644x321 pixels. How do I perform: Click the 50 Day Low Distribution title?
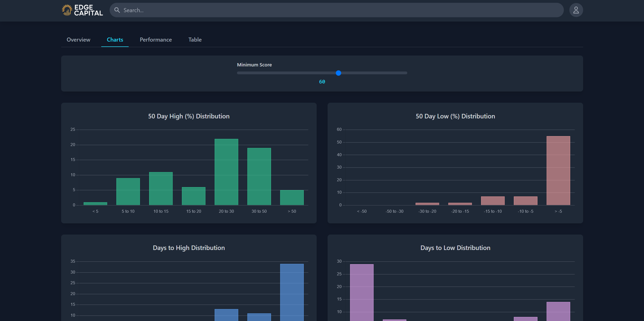pos(455,116)
